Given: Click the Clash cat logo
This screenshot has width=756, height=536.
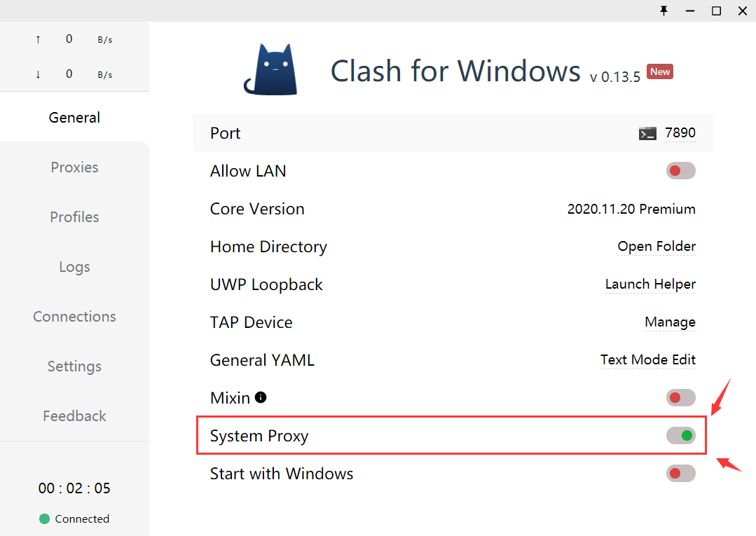Looking at the screenshot, I should point(273,69).
